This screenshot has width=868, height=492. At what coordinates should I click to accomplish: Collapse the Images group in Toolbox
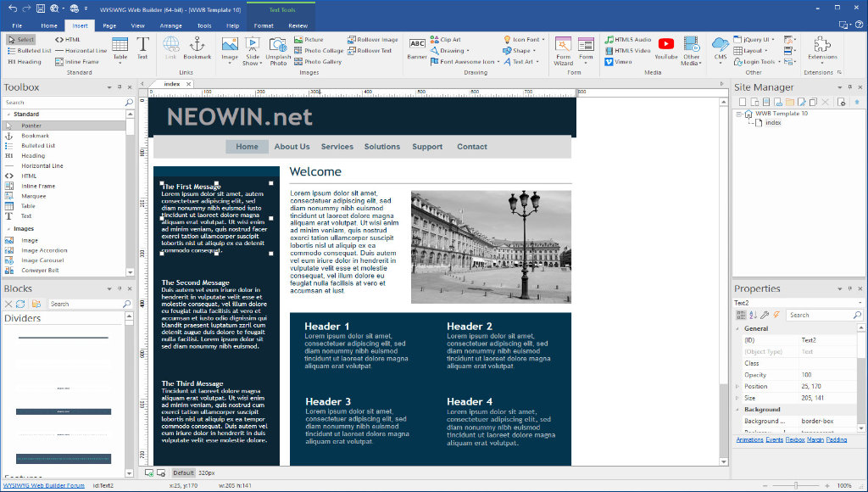point(8,229)
